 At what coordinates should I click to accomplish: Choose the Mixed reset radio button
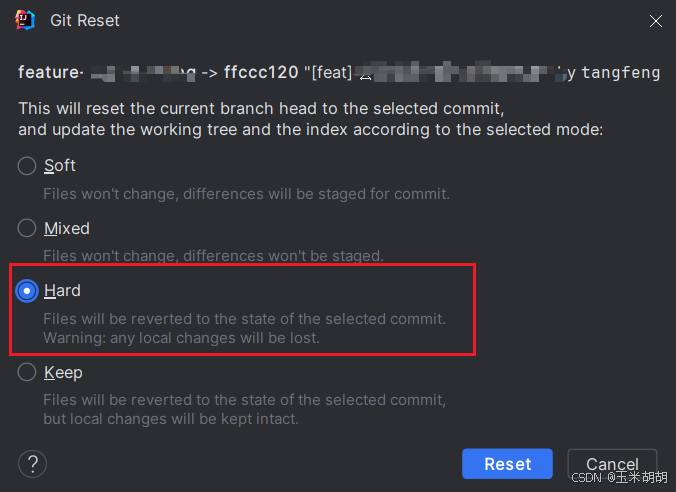click(27, 229)
